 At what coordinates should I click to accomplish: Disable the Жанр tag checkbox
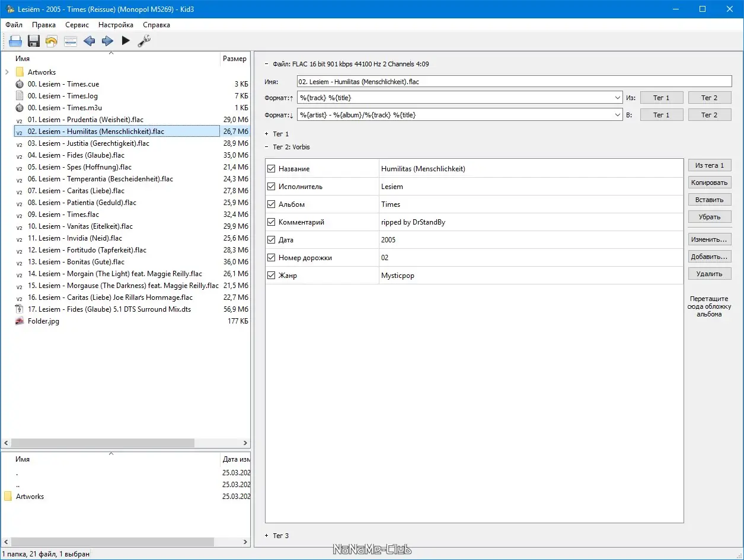pyautogui.click(x=272, y=276)
